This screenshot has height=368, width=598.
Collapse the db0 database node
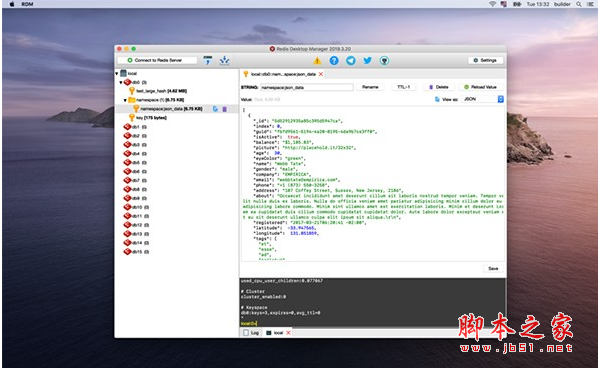tap(121, 82)
